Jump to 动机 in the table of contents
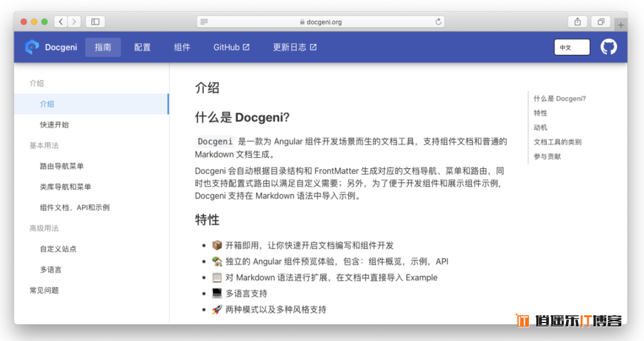This screenshot has width=644, height=341. [540, 128]
